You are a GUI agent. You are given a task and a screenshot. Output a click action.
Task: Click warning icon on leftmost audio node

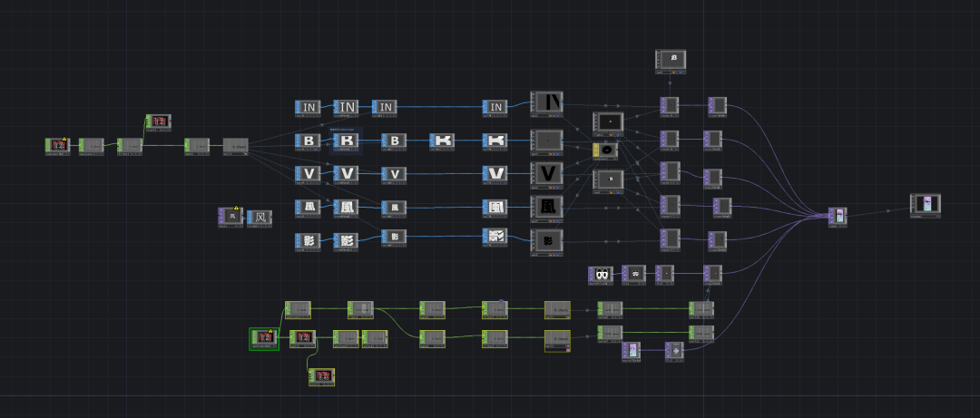[x=64, y=140]
